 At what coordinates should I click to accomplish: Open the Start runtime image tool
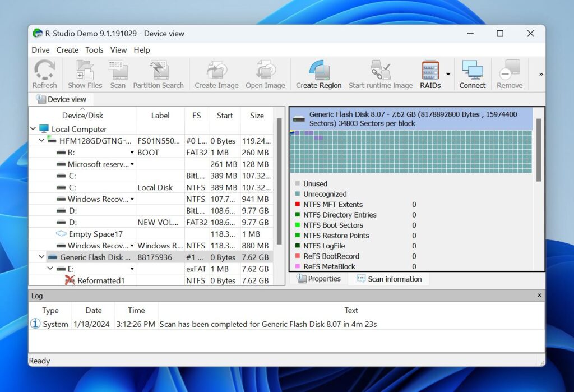click(380, 70)
